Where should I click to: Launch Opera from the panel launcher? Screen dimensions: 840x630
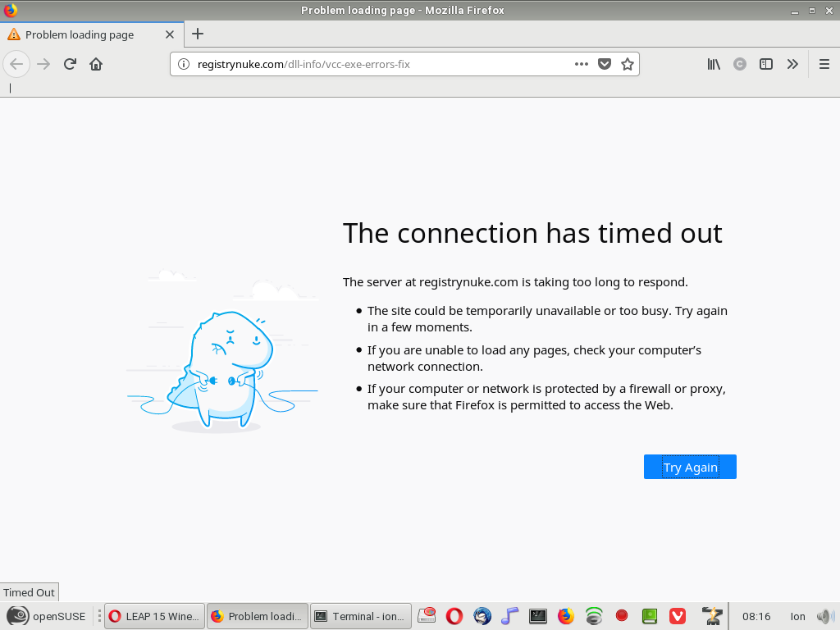tap(454, 616)
